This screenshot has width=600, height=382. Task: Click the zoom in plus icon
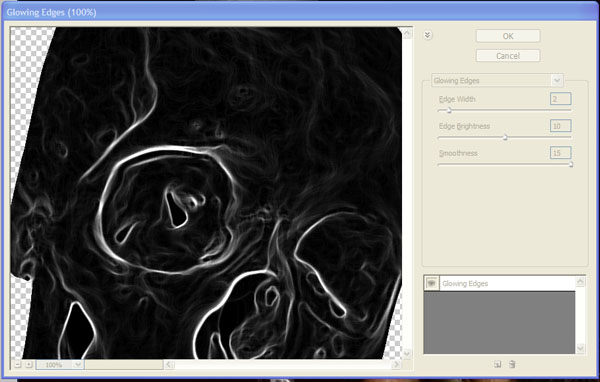(x=29, y=364)
